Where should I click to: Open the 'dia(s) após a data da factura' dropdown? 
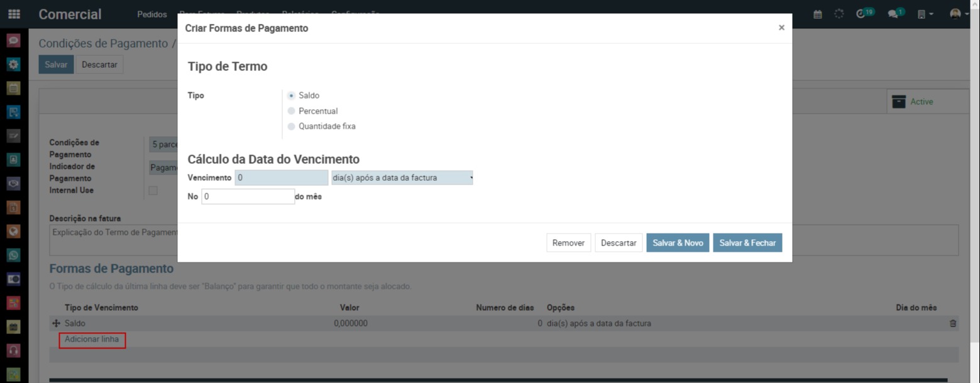402,178
